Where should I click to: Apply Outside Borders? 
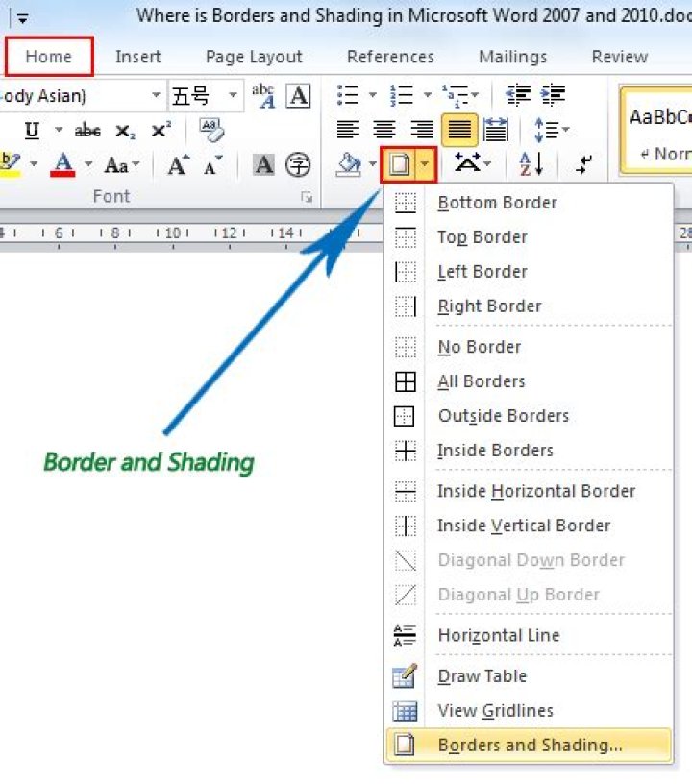pos(529,415)
